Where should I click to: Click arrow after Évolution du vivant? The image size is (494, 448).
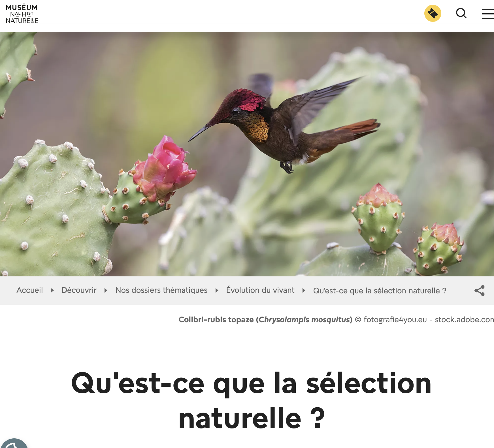304,290
